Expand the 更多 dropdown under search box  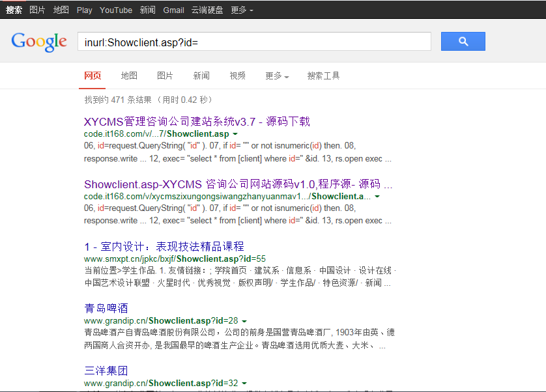click(277, 76)
